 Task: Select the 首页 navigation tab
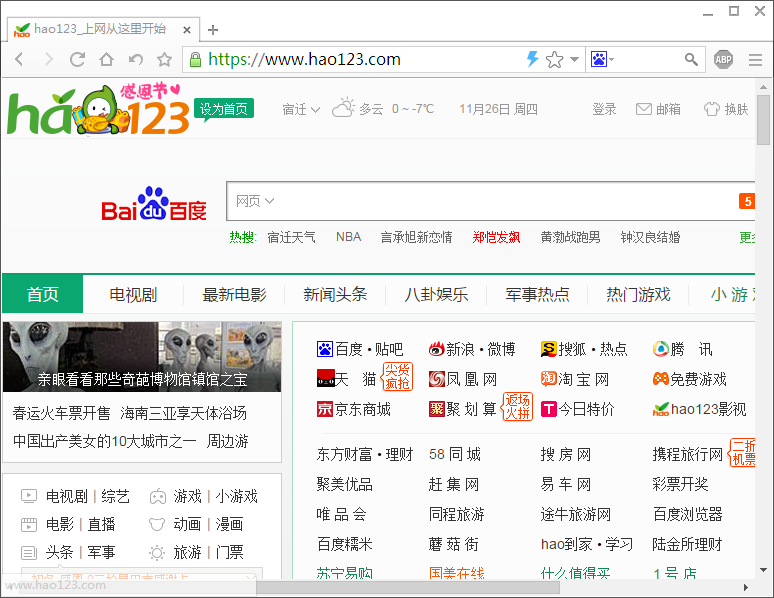[x=42, y=294]
